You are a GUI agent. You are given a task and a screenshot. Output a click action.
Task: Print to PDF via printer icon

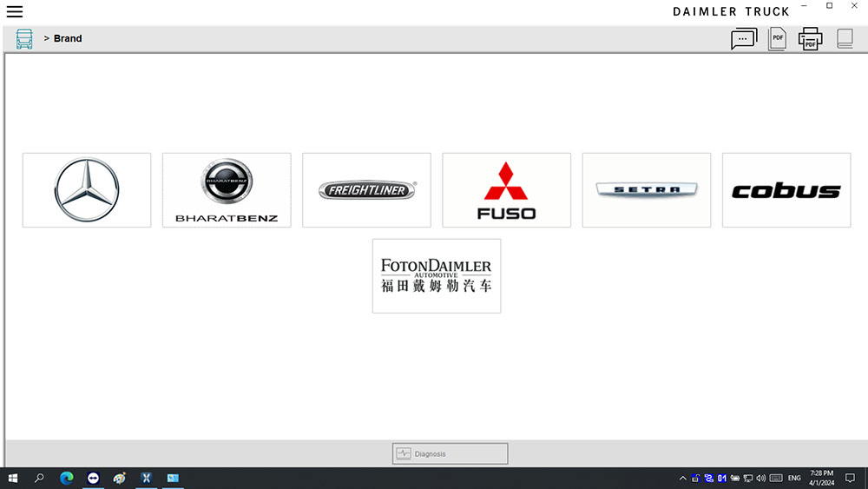810,39
